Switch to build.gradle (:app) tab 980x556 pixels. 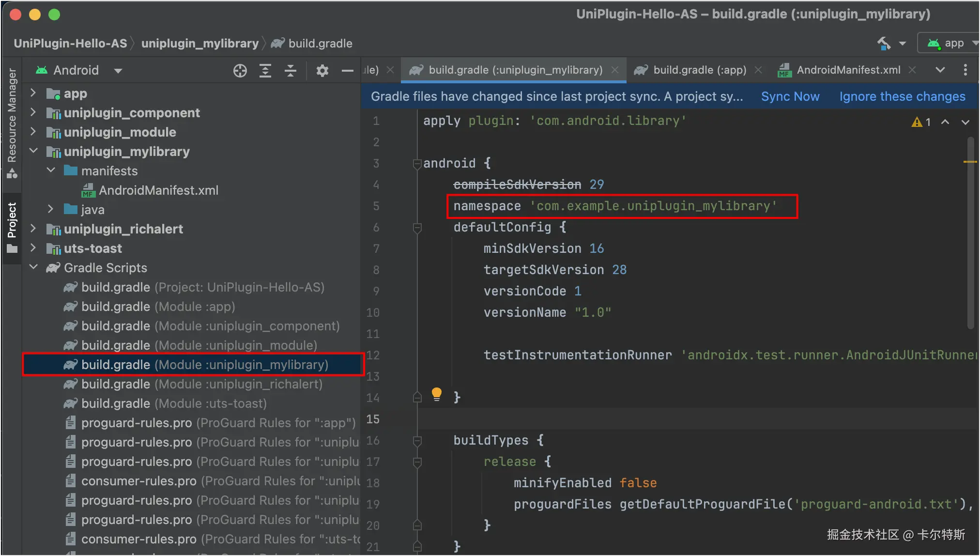click(x=699, y=70)
